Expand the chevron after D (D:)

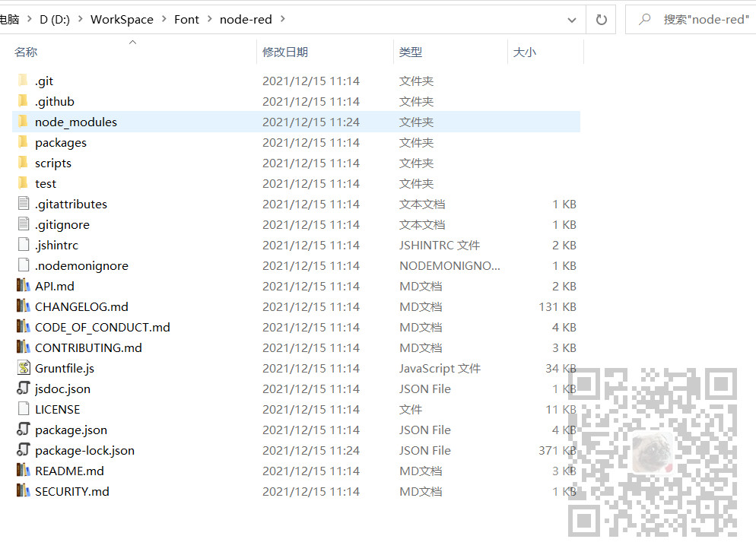click(80, 19)
